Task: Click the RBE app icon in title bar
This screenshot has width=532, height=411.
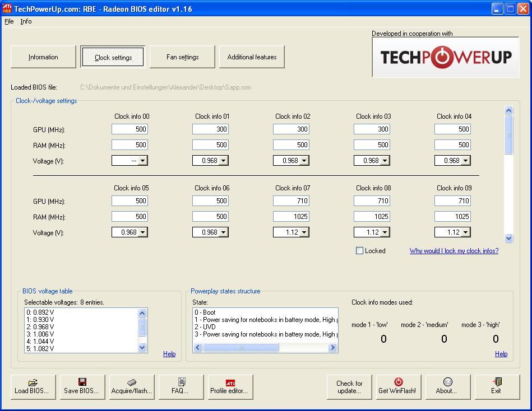Action: point(7,8)
